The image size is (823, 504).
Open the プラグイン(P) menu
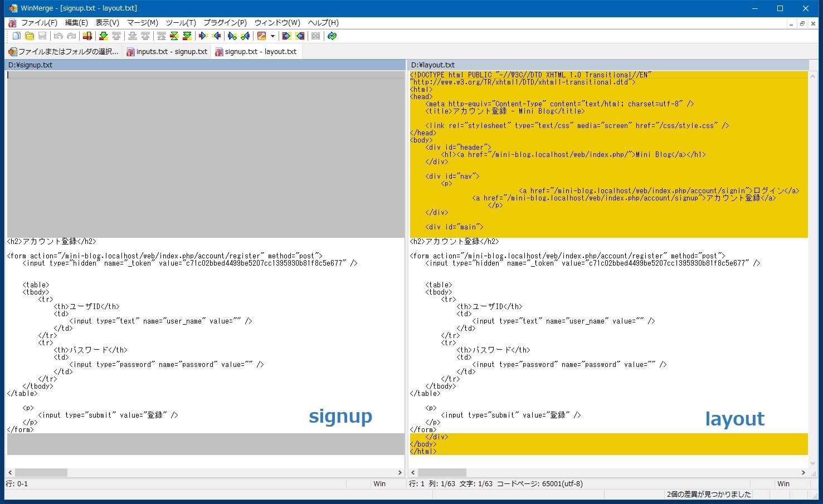225,23
